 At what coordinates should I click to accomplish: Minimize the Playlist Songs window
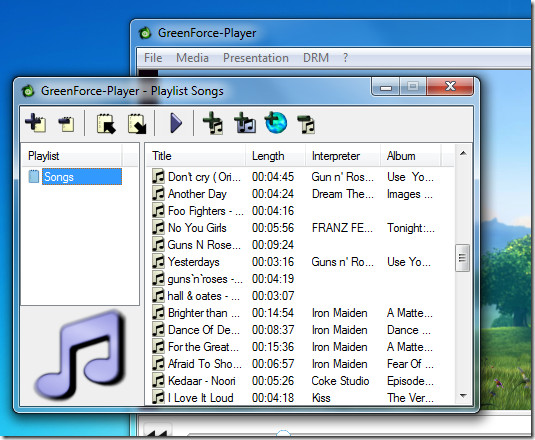pyautogui.click(x=386, y=87)
